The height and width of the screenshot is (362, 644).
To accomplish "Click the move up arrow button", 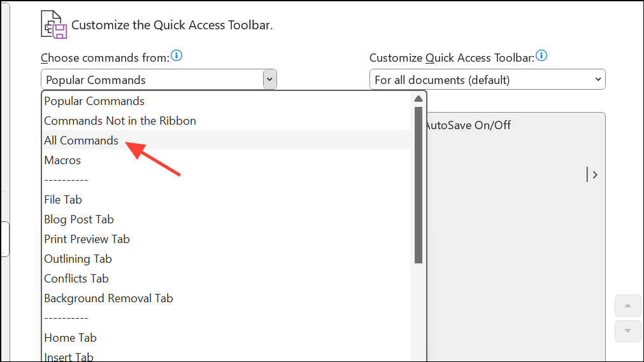I will (x=627, y=306).
